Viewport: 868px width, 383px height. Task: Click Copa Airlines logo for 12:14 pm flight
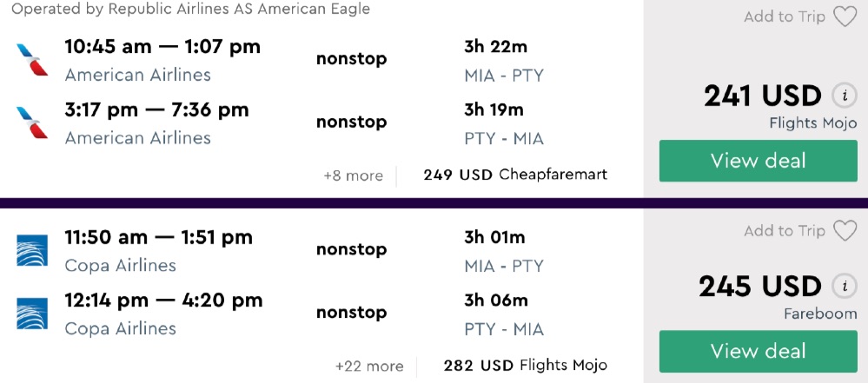point(33,313)
